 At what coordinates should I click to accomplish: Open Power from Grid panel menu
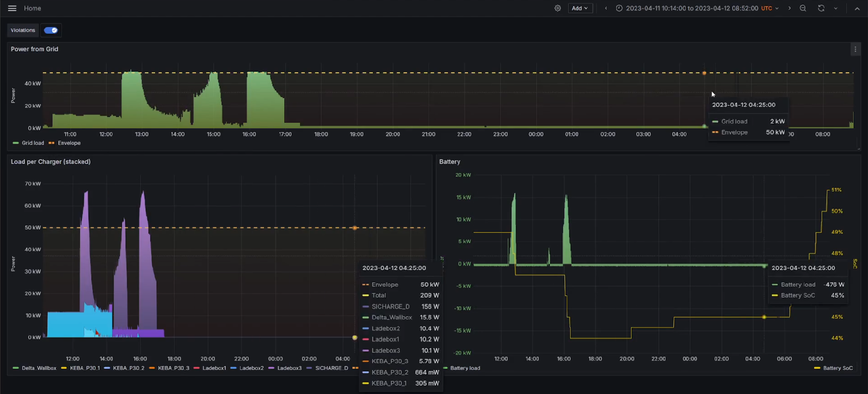[855, 49]
